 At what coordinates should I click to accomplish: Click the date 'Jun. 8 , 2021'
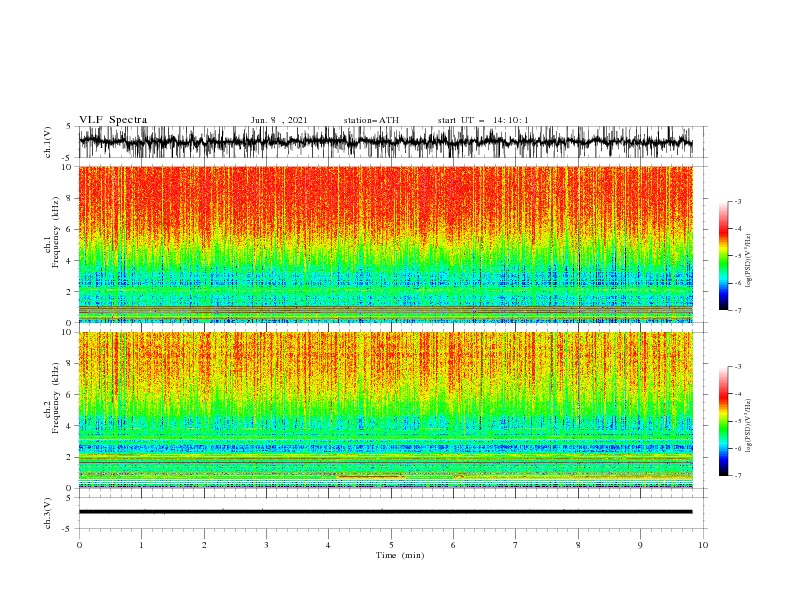[279, 120]
